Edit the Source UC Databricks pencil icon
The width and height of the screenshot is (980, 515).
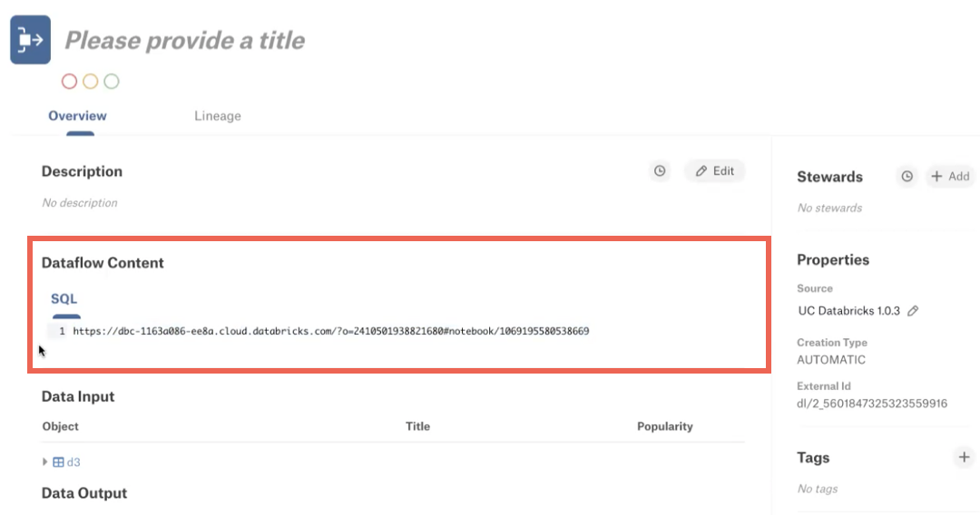913,311
